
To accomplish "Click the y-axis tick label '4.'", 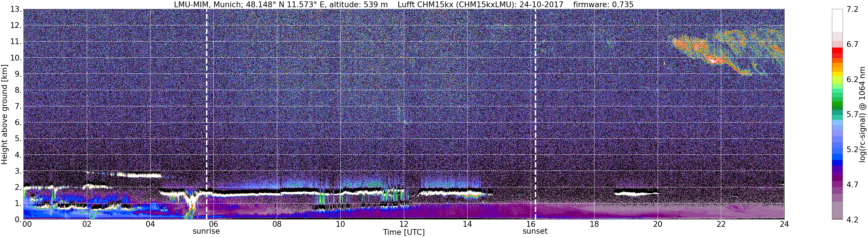I will pyautogui.click(x=18, y=154).
